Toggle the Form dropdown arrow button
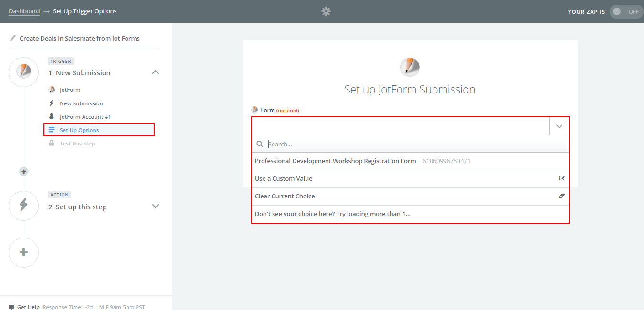The image size is (644, 310). click(x=560, y=126)
